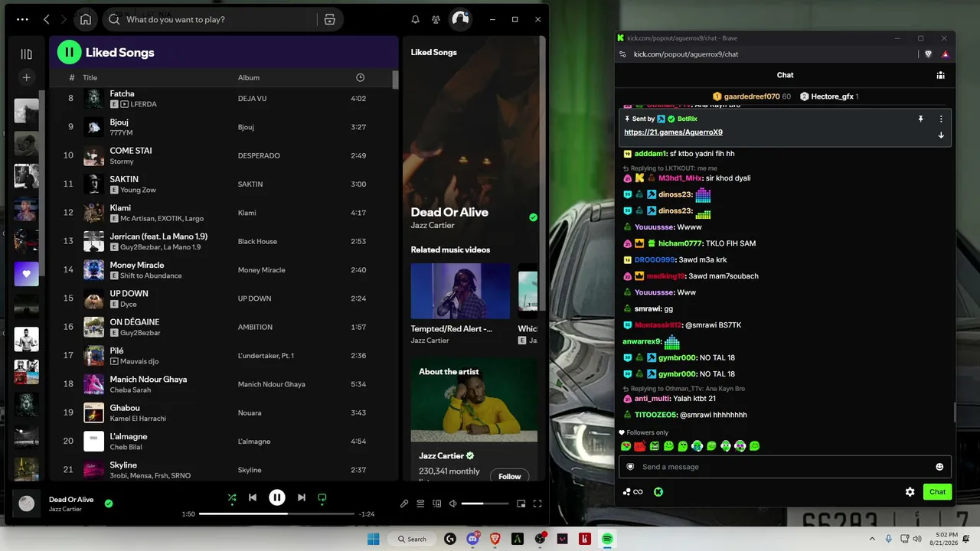Open Connect to a device in Spotify
Screen dimensions: 980x551
tap(437, 504)
